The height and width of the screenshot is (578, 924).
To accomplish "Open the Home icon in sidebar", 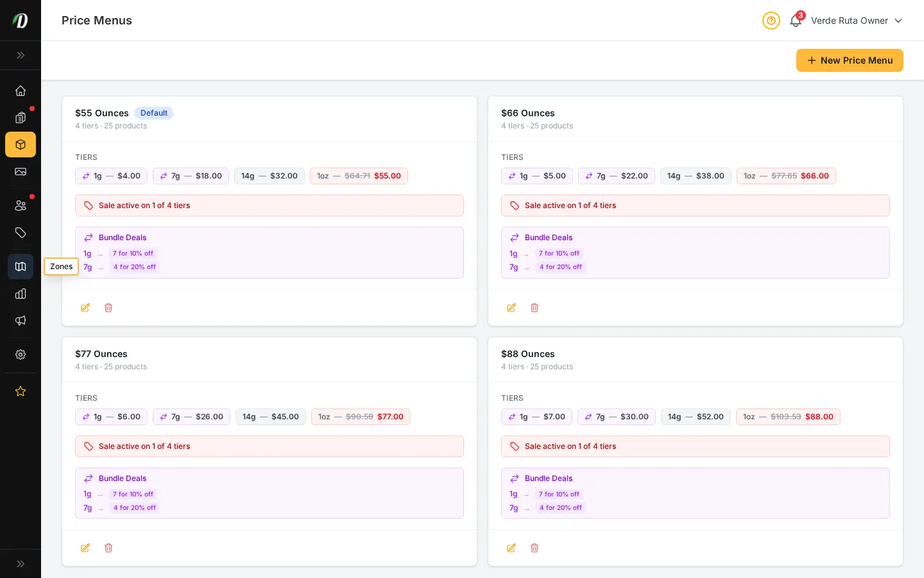I will [21, 91].
